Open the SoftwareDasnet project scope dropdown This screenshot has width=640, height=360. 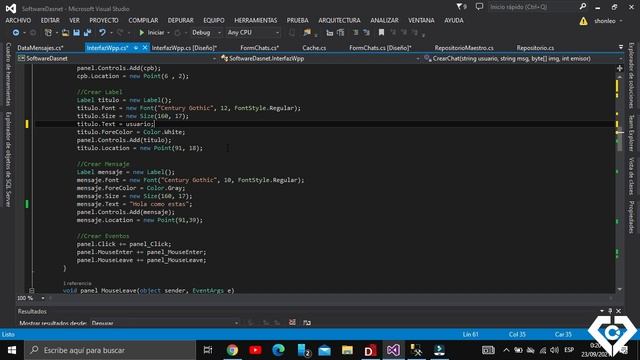click(x=117, y=58)
